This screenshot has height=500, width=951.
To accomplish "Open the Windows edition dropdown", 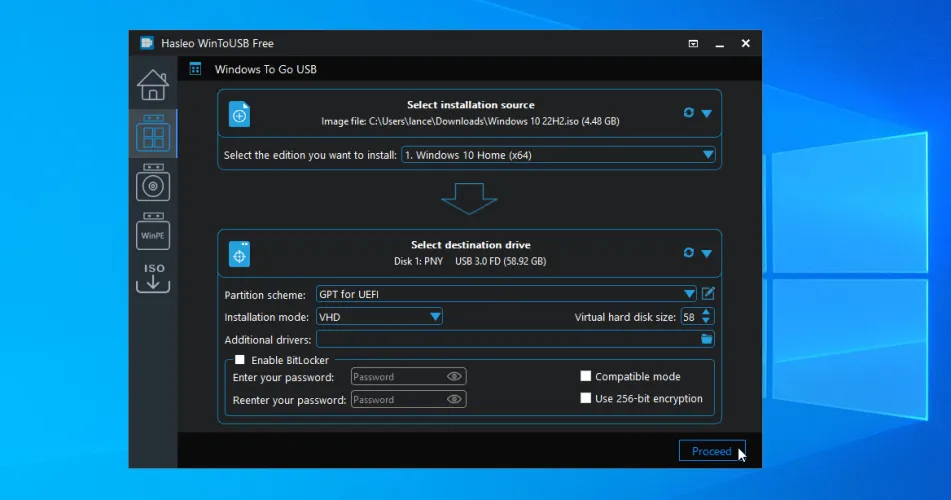I will click(708, 155).
